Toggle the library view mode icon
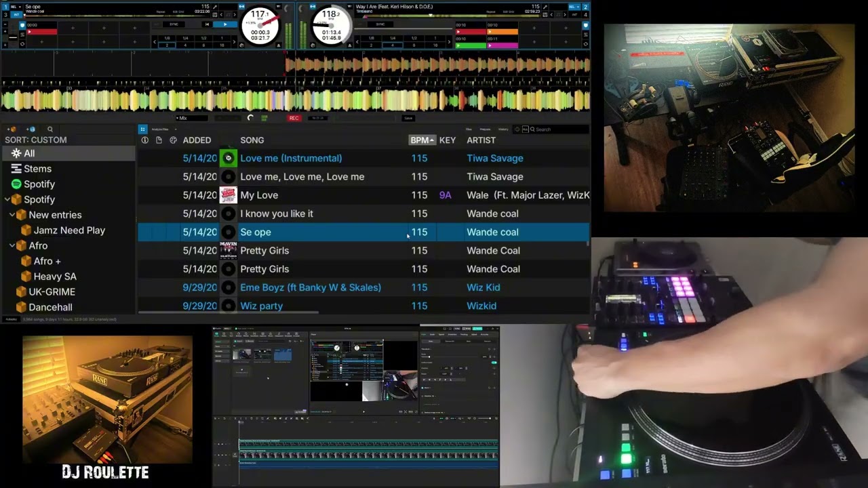868x488 pixels. [x=142, y=129]
